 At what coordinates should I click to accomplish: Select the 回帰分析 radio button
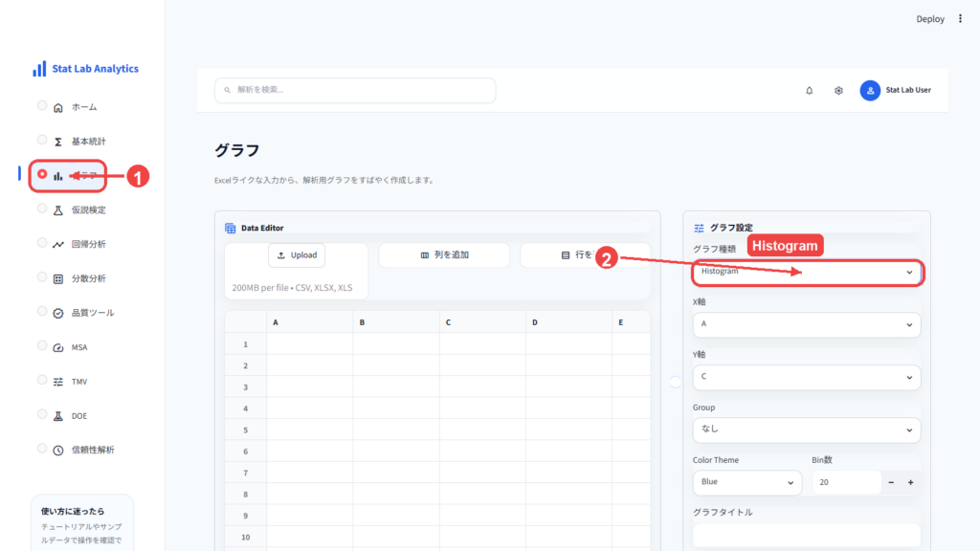click(42, 242)
